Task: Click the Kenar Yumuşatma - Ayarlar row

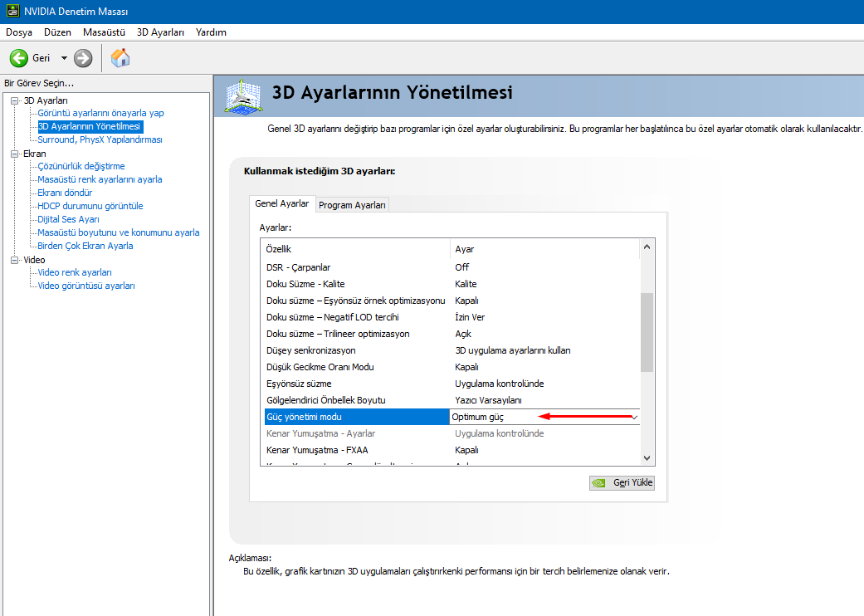Action: (x=452, y=433)
